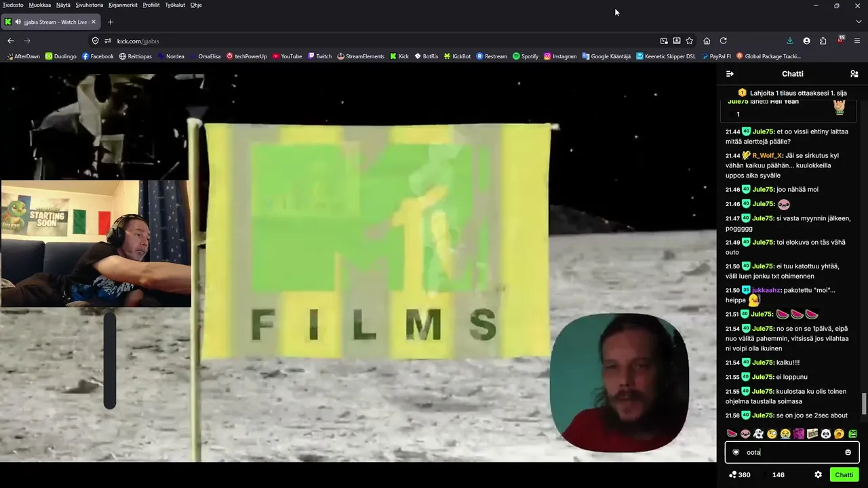Open the Duolingo bookmark

pyautogui.click(x=61, y=56)
